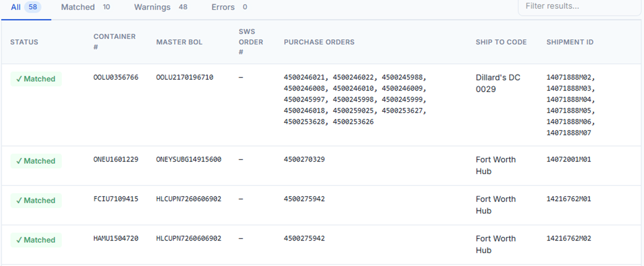
Task: Click Matched badge for container OOLU0356766
Action: [x=36, y=79]
